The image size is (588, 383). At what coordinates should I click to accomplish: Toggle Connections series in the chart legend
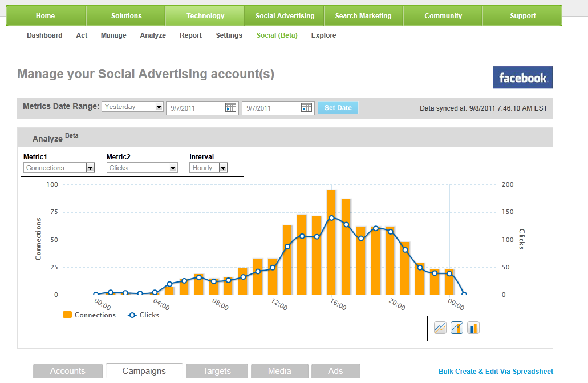click(89, 315)
